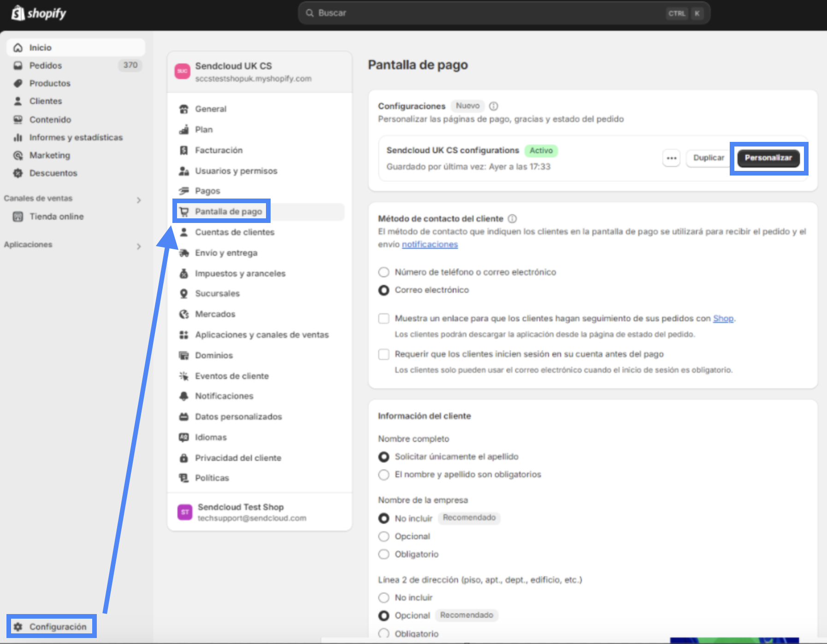Click the Tienda online store icon

pyautogui.click(x=18, y=217)
